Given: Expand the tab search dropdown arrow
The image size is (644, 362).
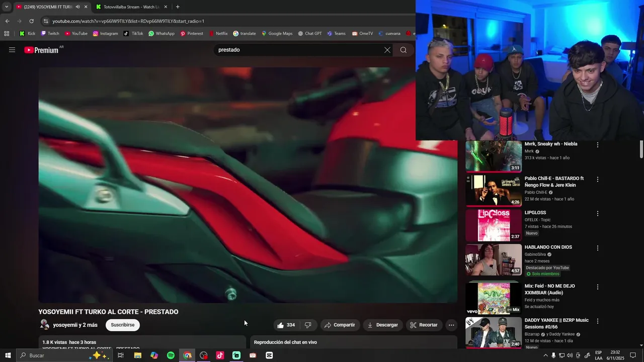Looking at the screenshot, I should tap(7, 7).
